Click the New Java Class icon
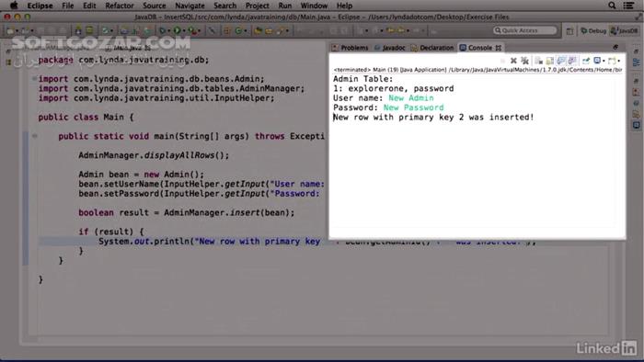 click(x=238, y=30)
